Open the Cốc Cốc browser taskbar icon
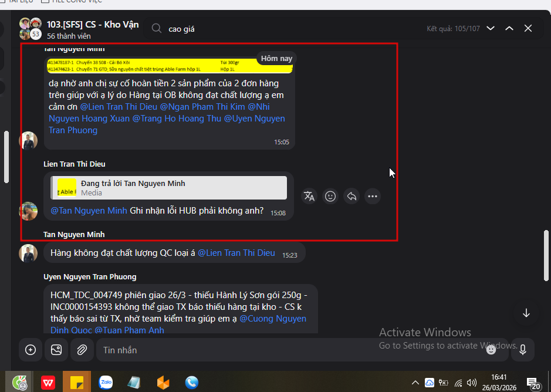551x392 pixels. point(20,383)
